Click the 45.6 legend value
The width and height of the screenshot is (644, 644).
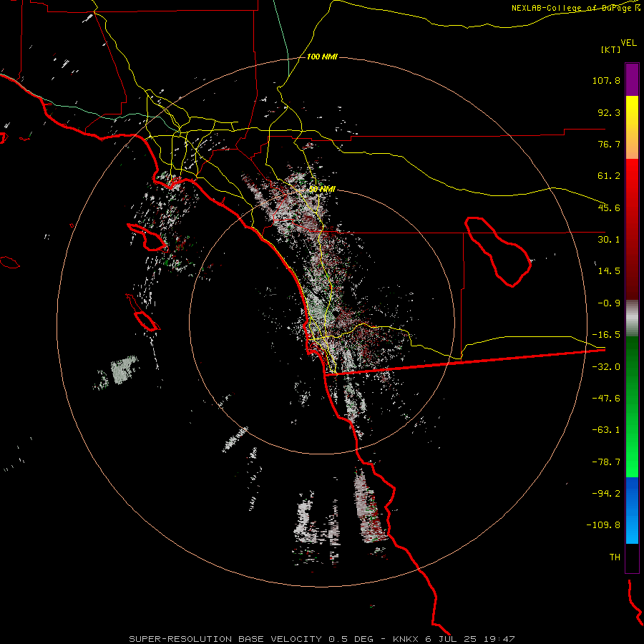pos(609,208)
